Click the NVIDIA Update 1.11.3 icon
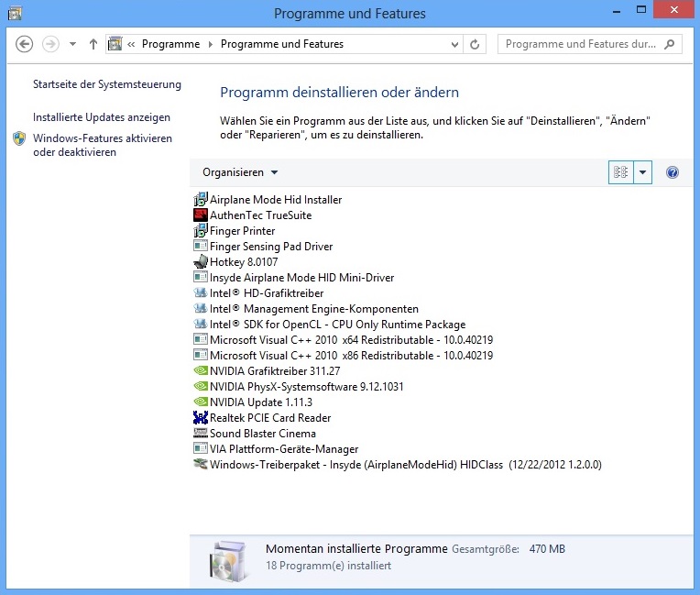Screen dimensions: 700x595 click(x=201, y=402)
